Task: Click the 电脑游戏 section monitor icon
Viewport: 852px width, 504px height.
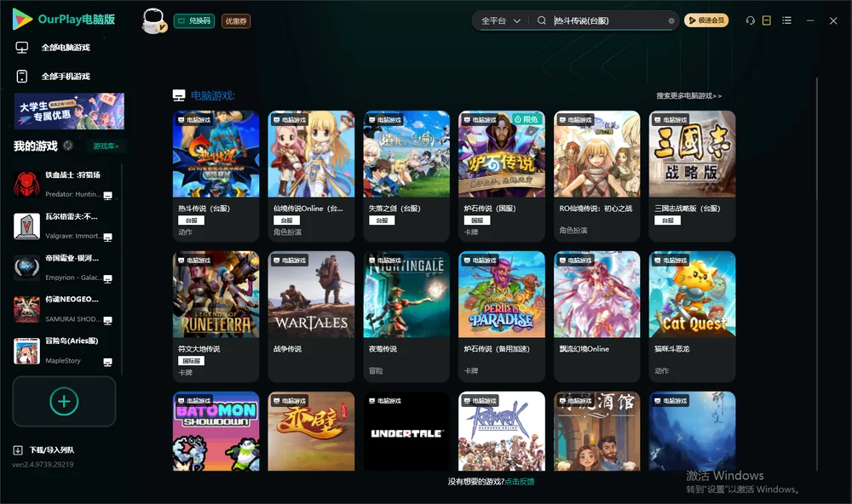Action: 179,95
